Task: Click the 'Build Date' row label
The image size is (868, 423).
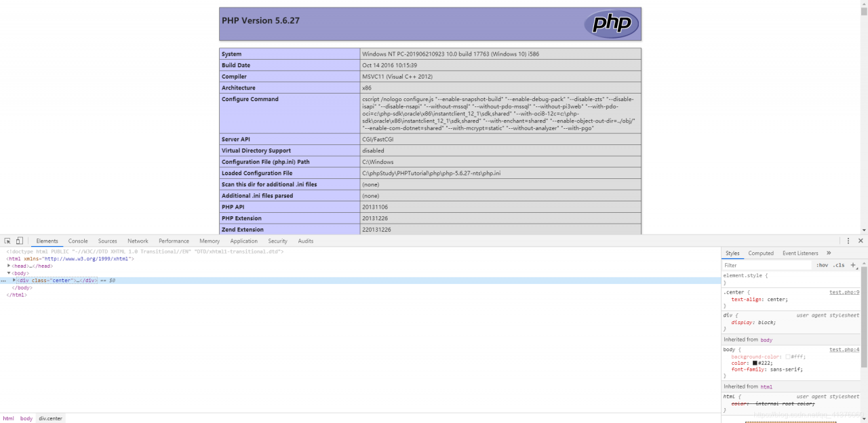Action: pyautogui.click(x=236, y=65)
